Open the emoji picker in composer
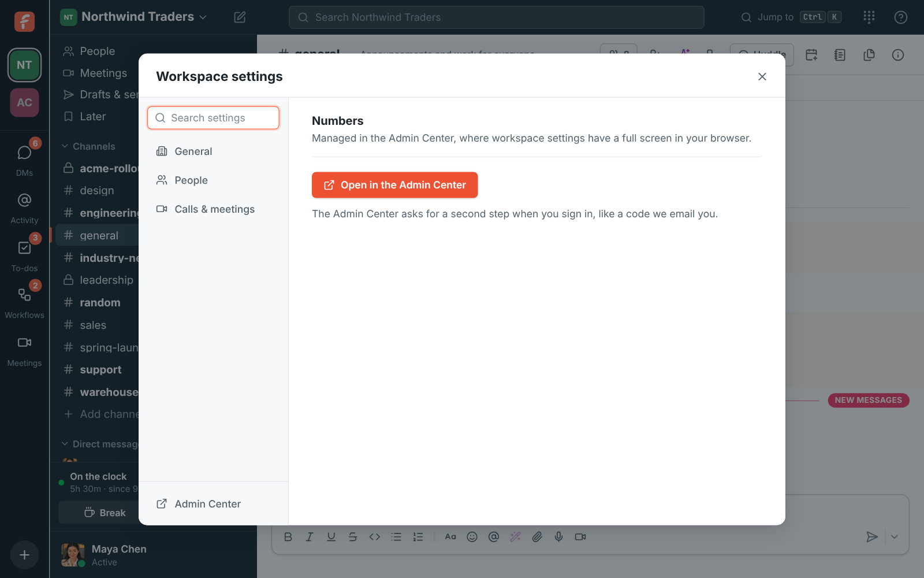 [x=472, y=537]
